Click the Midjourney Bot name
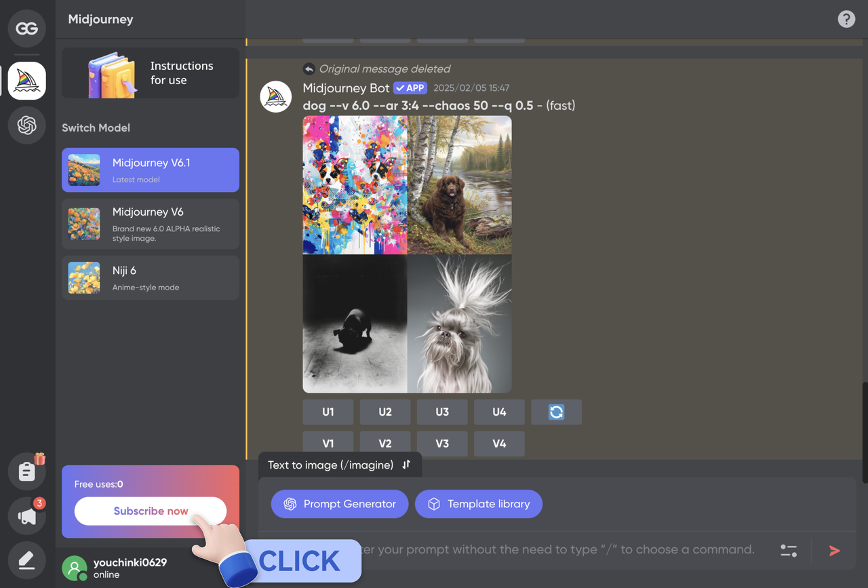This screenshot has width=868, height=588. (346, 88)
